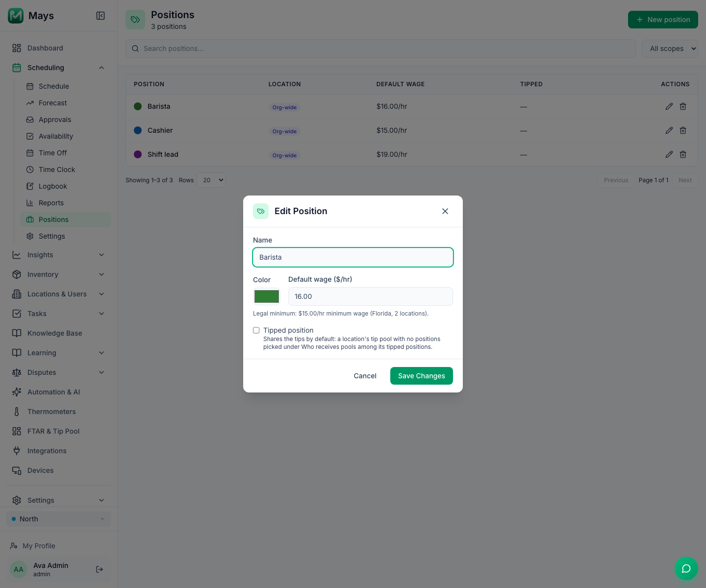Screen dimensions: 706x588
Task: Open the Rows per page dropdown
Action: click(211, 180)
